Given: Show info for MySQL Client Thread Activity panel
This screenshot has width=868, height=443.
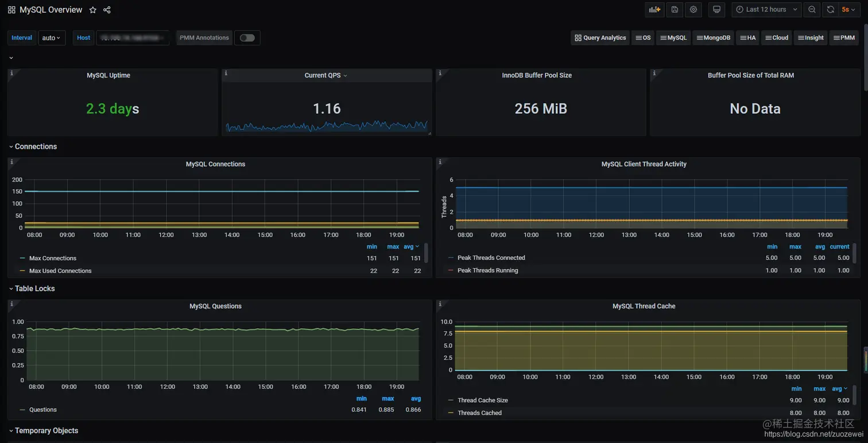Looking at the screenshot, I should coord(440,161).
